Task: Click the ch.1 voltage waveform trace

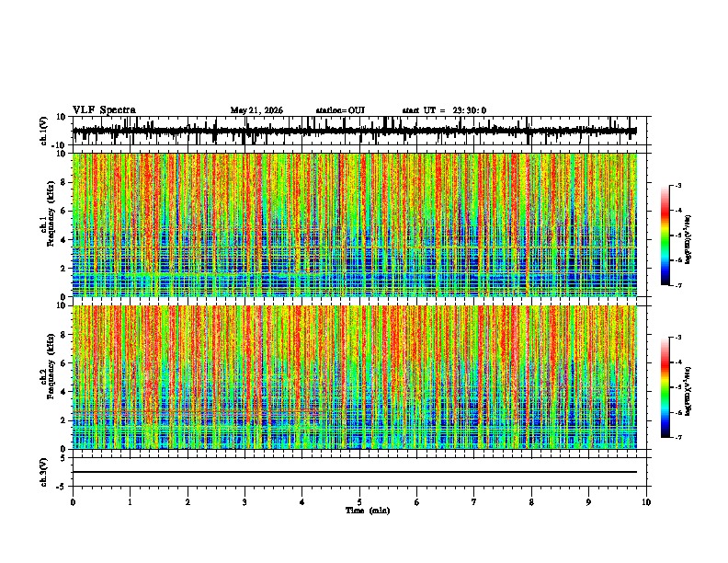Action: pyautogui.click(x=355, y=131)
